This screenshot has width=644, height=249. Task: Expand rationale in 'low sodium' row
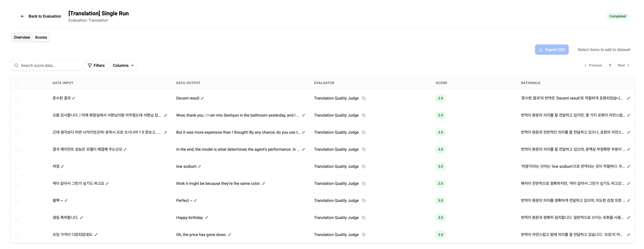(629, 166)
